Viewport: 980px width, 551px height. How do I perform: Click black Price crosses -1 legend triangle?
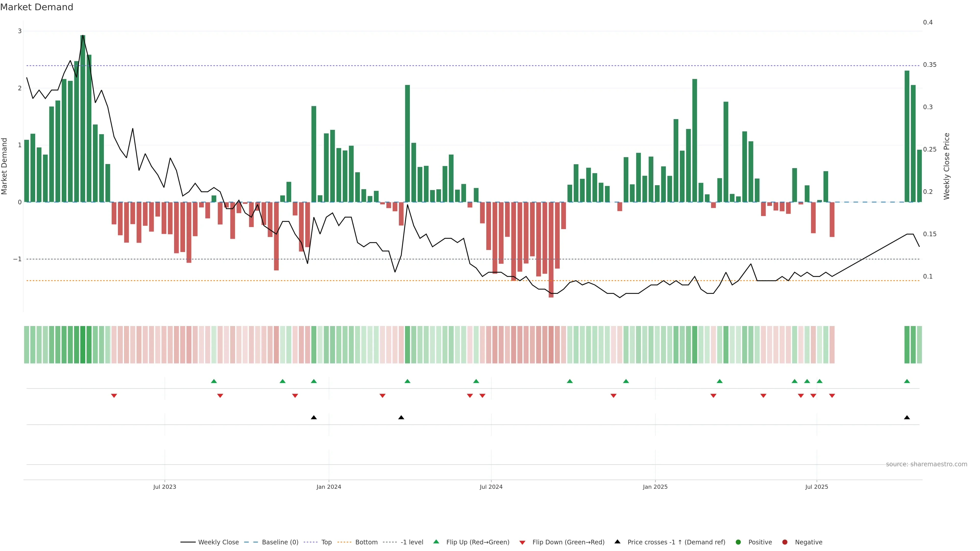click(x=617, y=542)
